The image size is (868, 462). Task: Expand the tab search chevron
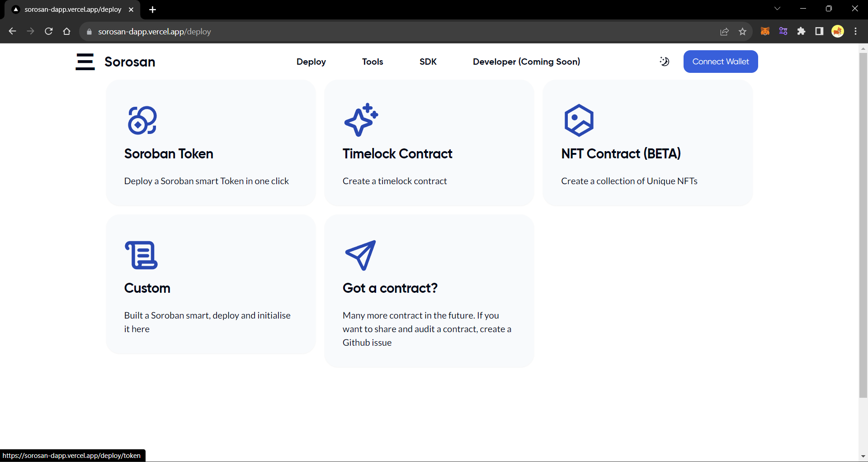click(x=778, y=9)
